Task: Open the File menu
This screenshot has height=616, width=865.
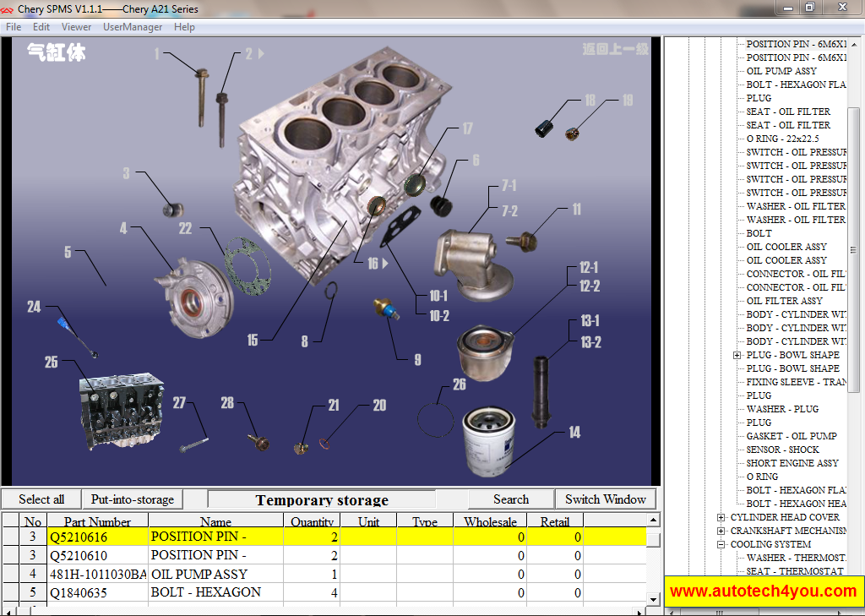Action: (14, 26)
